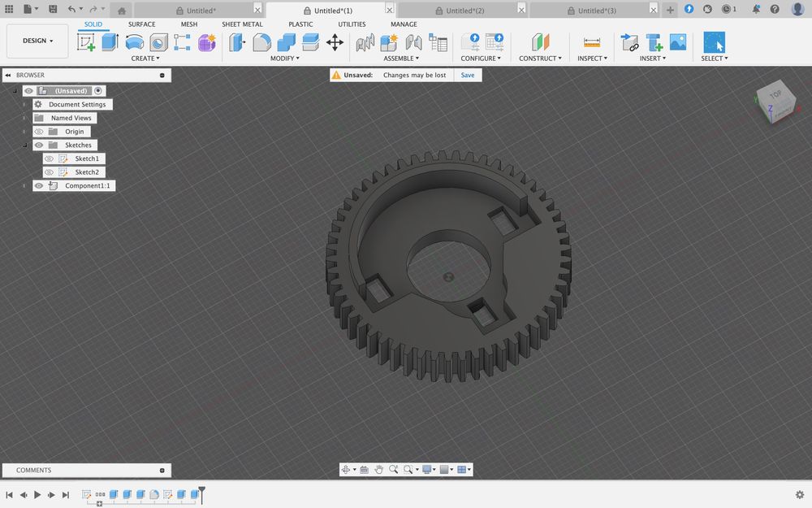Image resolution: width=812 pixels, height=508 pixels.
Task: Switch to the MANAGE tab
Action: [404, 24]
